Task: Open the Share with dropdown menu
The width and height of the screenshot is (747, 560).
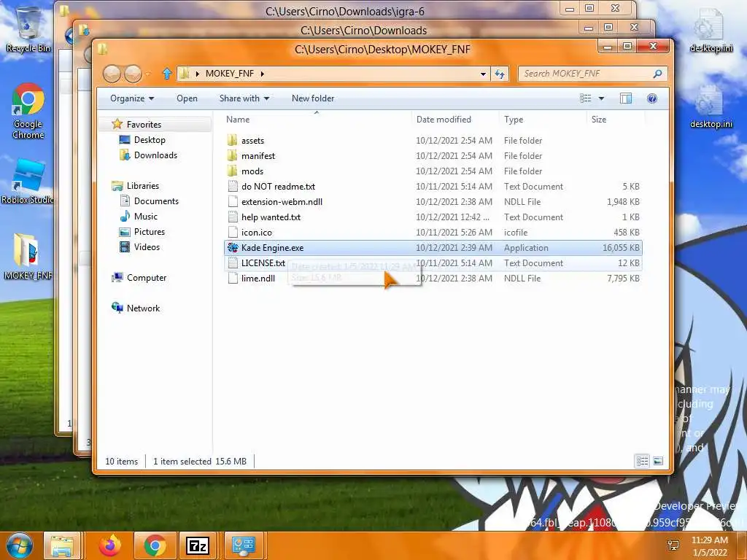Action: tap(244, 98)
